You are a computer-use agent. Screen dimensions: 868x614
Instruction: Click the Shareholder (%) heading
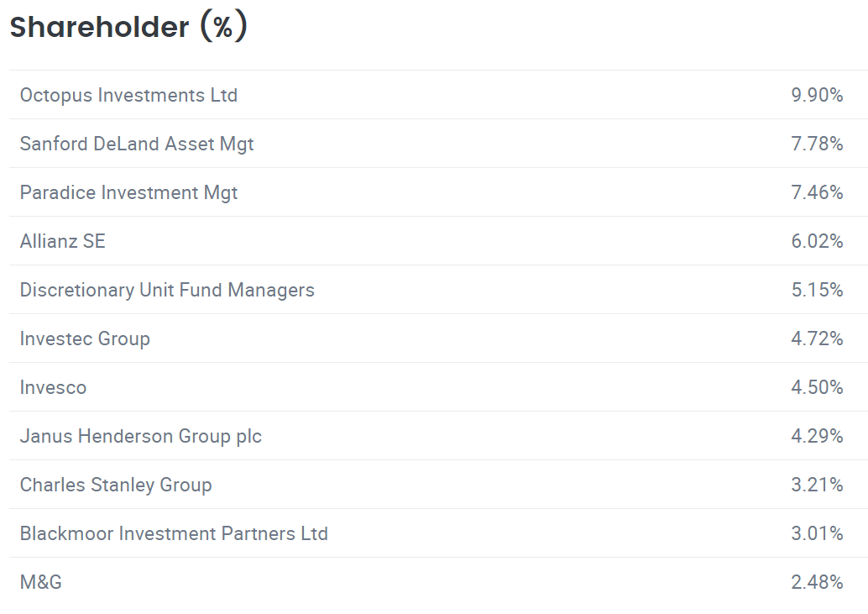[x=128, y=27]
